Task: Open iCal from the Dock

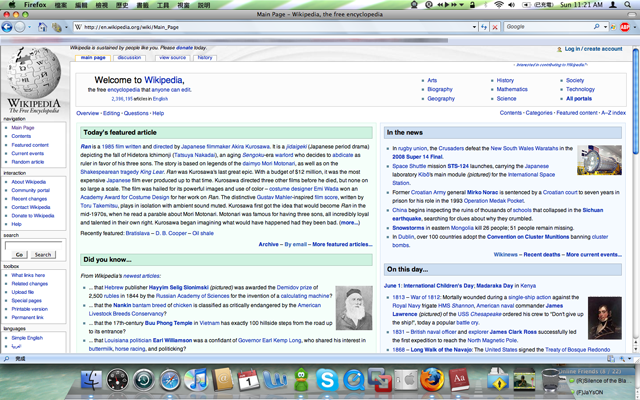Action: [249, 380]
